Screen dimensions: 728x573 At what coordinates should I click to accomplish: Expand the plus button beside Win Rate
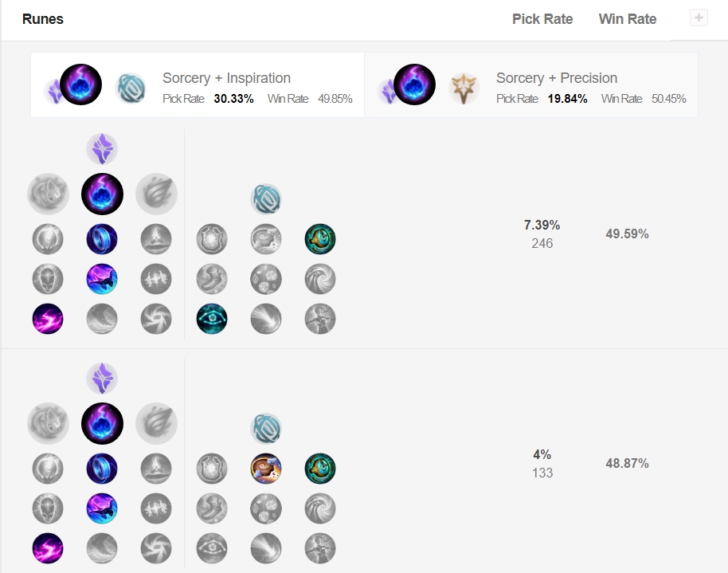(699, 18)
